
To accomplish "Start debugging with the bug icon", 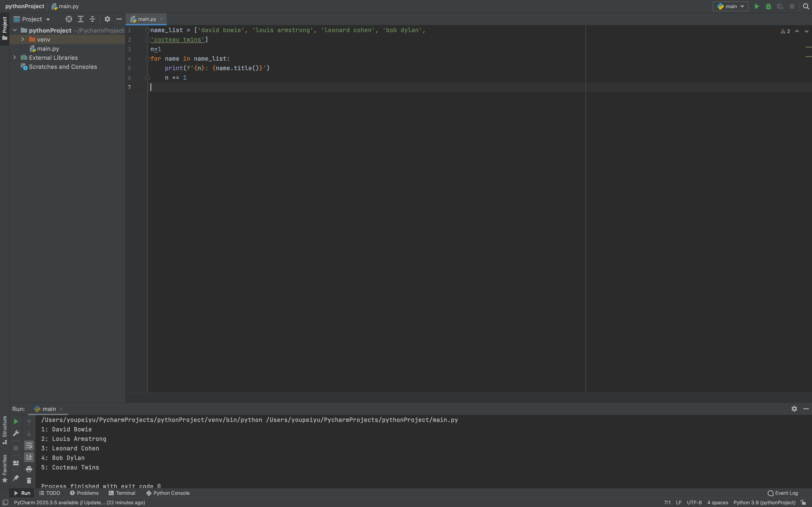I will point(768,6).
